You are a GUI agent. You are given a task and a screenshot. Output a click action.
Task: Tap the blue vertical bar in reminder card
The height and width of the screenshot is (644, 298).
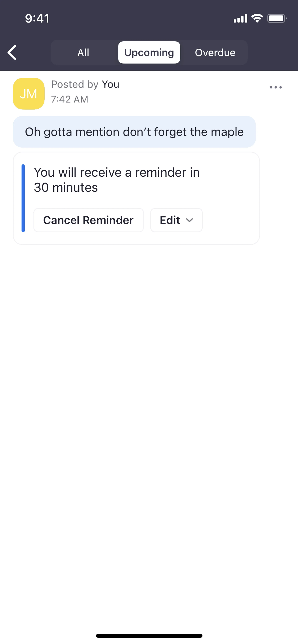[23, 198]
